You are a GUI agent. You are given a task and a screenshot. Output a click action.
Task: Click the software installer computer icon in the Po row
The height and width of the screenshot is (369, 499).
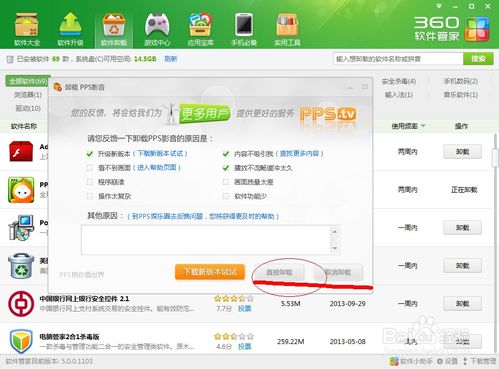(x=21, y=228)
